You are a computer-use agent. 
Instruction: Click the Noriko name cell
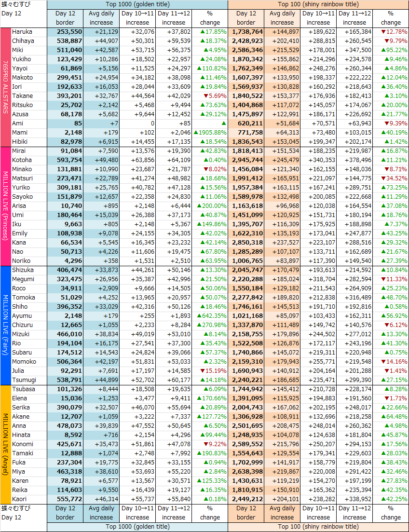pos(29,261)
